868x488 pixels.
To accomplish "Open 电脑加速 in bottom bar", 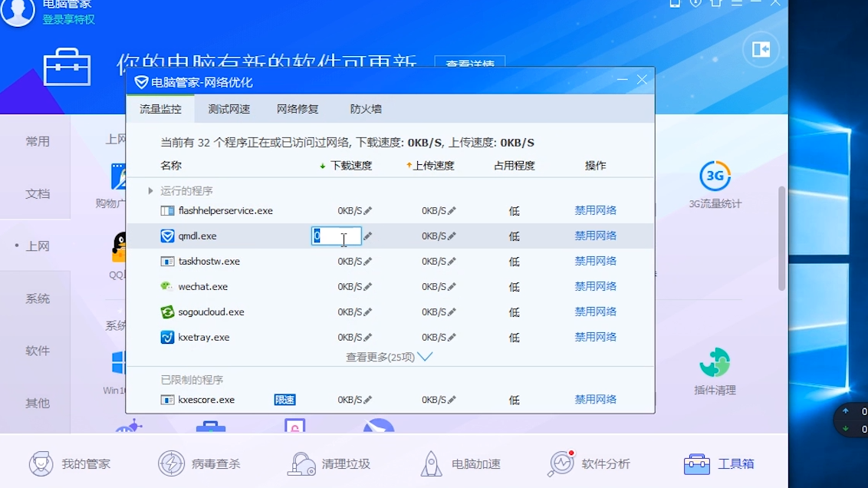I will pos(461,463).
